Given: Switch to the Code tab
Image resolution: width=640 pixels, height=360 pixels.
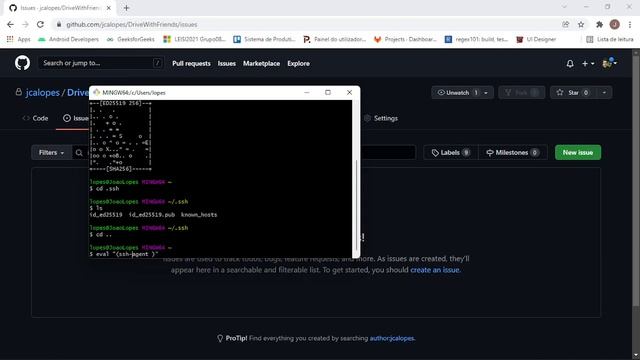Looking at the screenshot, I should click(x=35, y=118).
